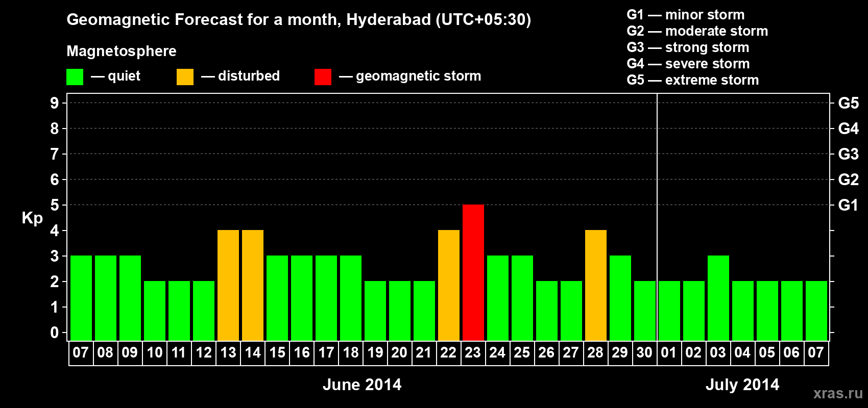This screenshot has height=408, width=868.
Task: Click the G4 label on the right axis
Action: pyautogui.click(x=848, y=129)
